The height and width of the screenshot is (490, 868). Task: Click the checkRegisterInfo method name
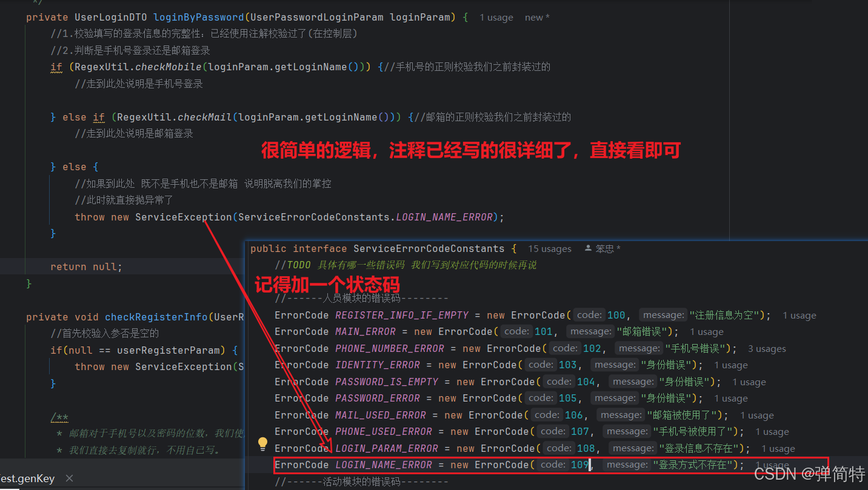point(156,317)
